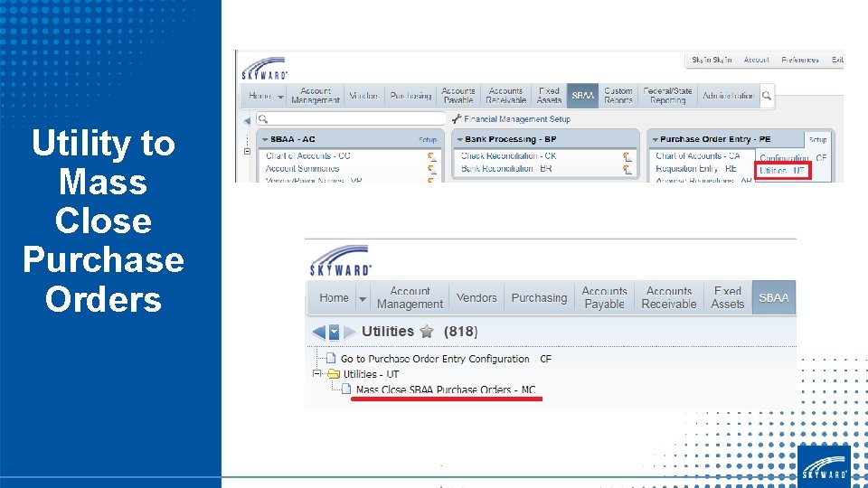Open Fixed Assets tab on the Utilities page

(727, 297)
